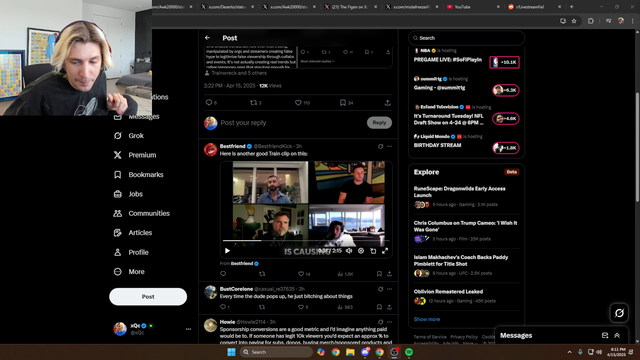Viewport: 640px width, 360px height.
Task: Compose new message in Messages drawer
Action: click(x=605, y=336)
